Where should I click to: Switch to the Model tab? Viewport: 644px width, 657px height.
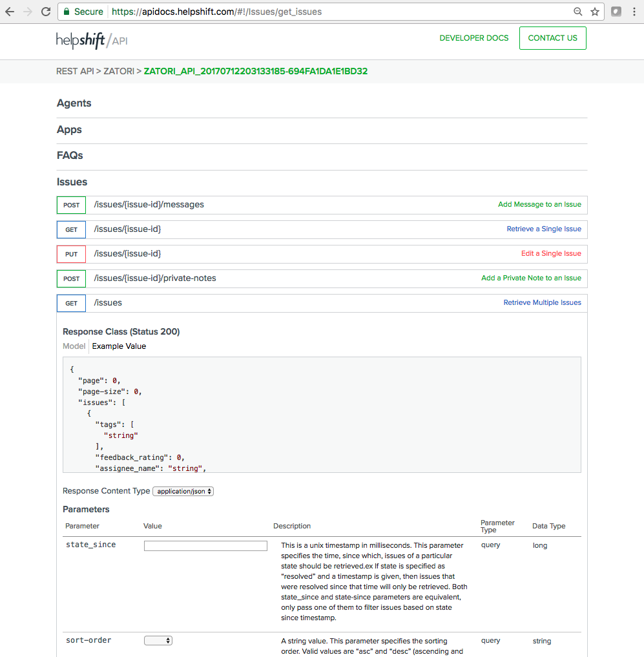point(74,346)
